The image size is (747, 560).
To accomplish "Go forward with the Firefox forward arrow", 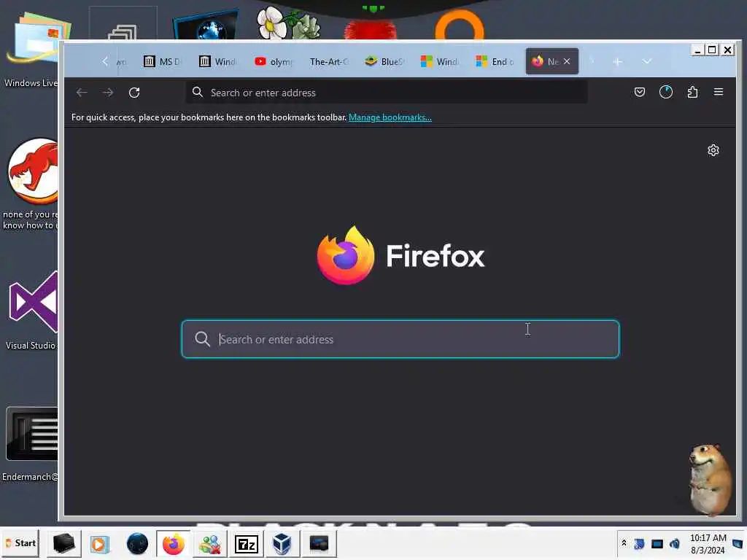I will point(108,93).
